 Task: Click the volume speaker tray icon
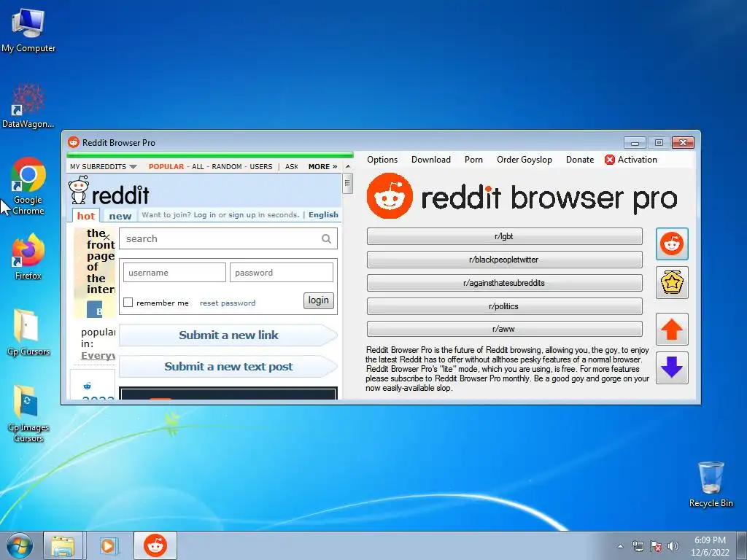point(673,546)
